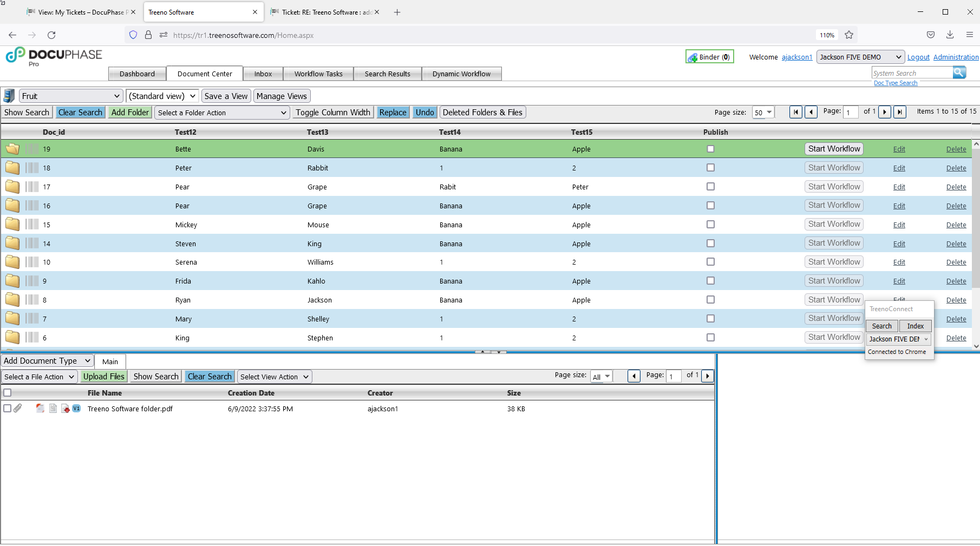
Task: Click the file cabinet icon beside the Fruit dropdown
Action: [8, 95]
